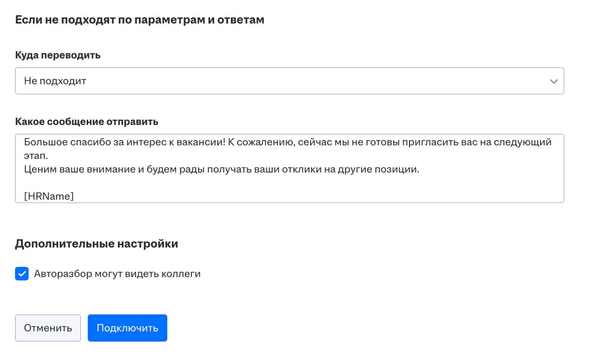Click the white checkmark icon inside the blue box
The width and height of the screenshot is (595, 364).
pyautogui.click(x=22, y=274)
